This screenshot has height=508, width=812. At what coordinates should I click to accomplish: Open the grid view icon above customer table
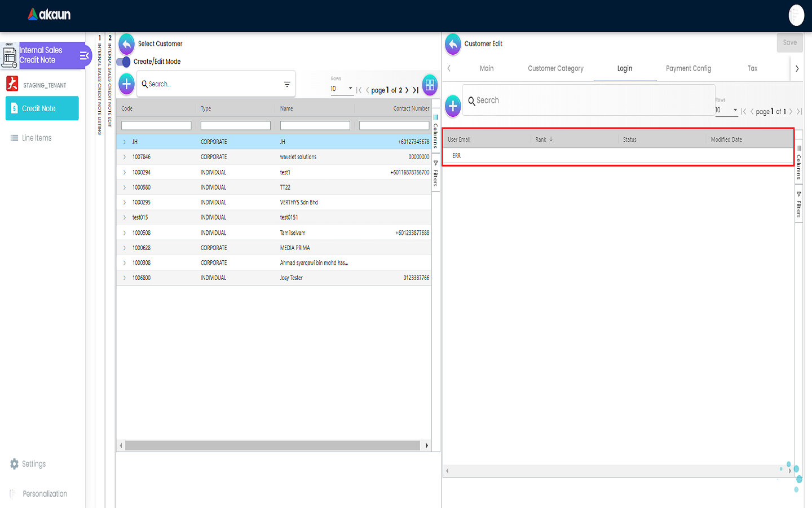click(x=430, y=85)
